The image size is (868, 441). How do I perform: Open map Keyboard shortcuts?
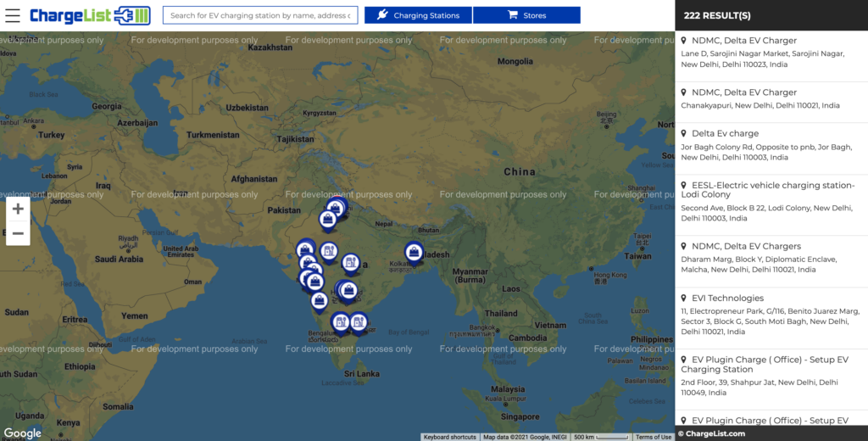(x=449, y=437)
